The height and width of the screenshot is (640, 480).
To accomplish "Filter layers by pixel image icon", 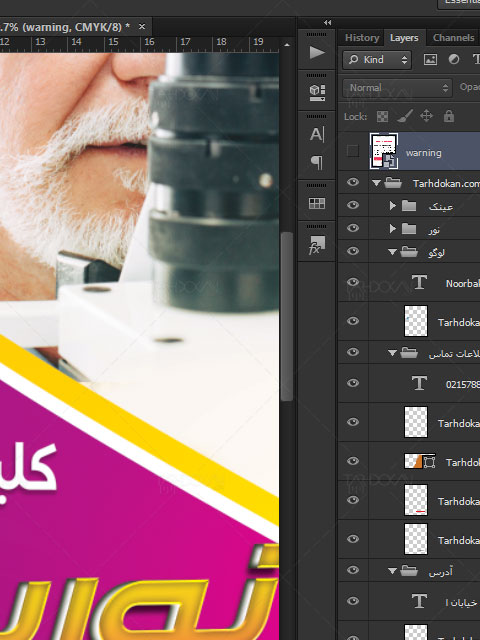I will click(430, 60).
